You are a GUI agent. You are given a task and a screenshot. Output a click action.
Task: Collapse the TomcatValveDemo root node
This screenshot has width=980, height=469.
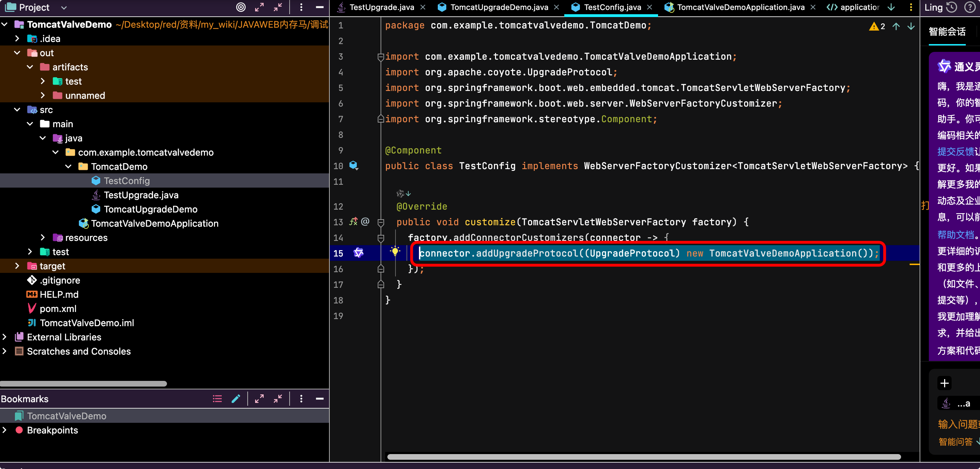point(5,25)
